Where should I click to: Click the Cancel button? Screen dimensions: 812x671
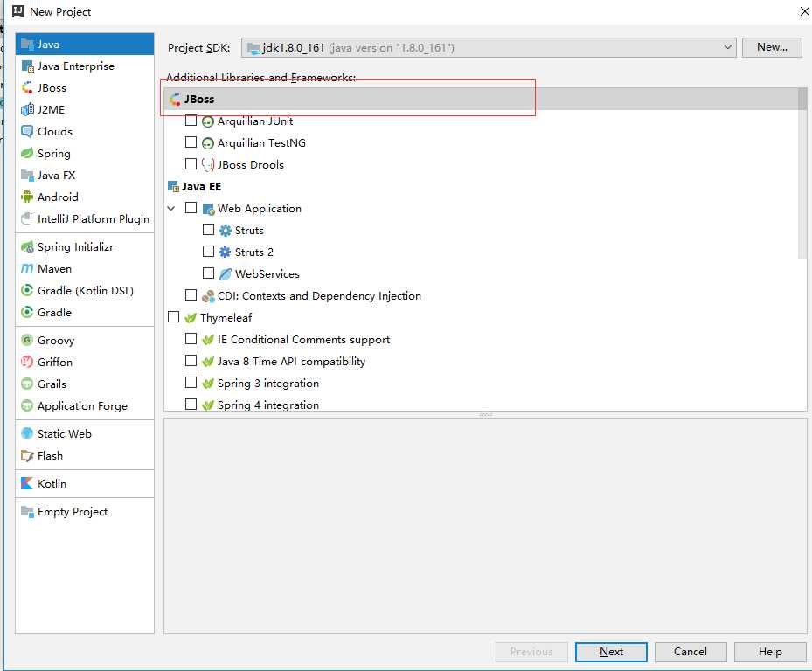[691, 652]
